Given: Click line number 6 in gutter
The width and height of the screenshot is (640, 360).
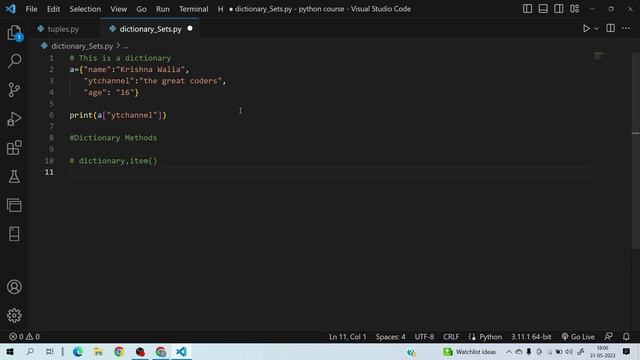Looking at the screenshot, I should tap(51, 115).
